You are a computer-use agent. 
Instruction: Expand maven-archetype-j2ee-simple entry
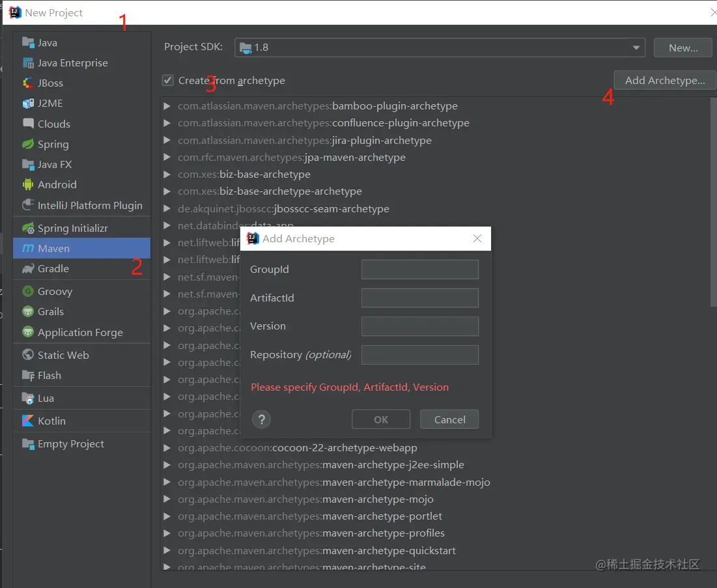pyautogui.click(x=167, y=465)
